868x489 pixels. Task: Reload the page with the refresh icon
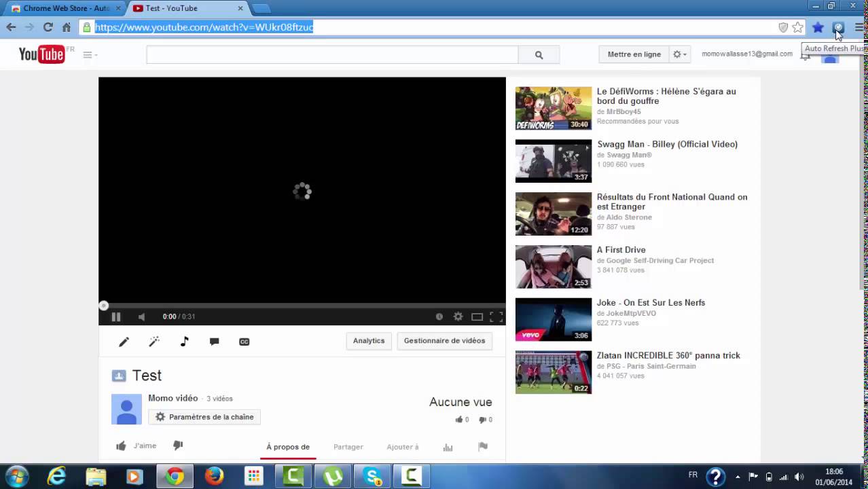click(x=48, y=27)
